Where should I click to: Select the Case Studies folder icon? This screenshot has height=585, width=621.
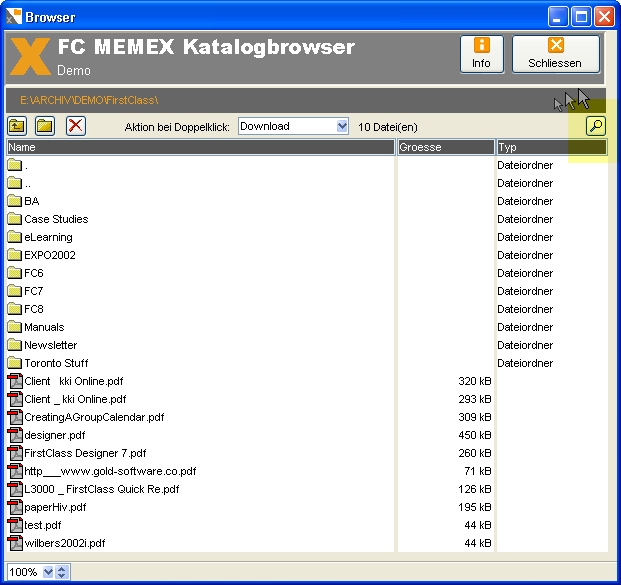pos(15,219)
